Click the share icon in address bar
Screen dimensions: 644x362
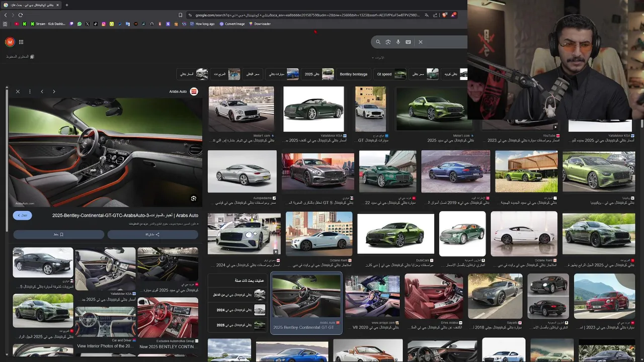click(x=435, y=15)
